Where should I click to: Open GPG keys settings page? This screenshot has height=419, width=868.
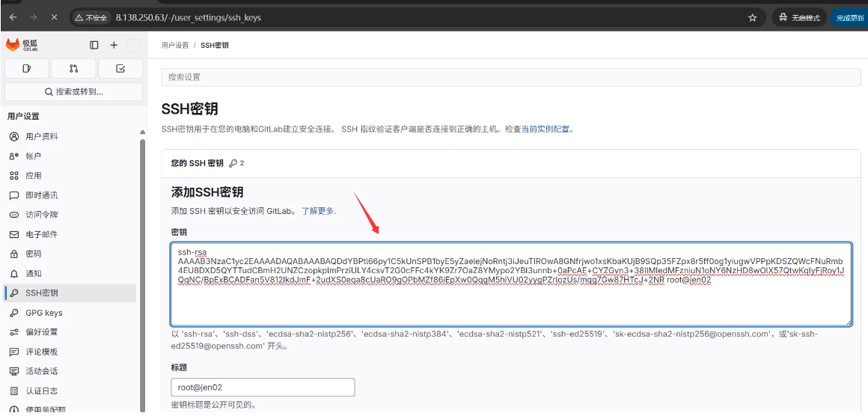coord(70,313)
